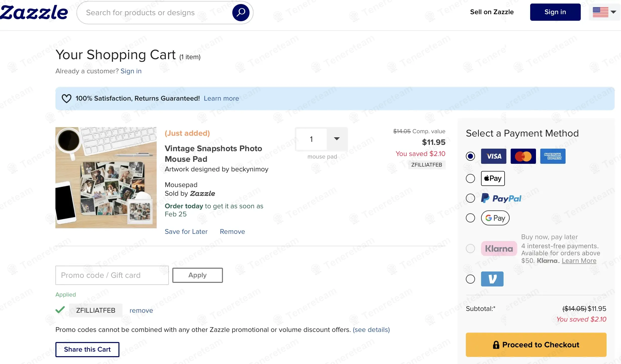Click Save for Later link
Image resolution: width=621 pixels, height=364 pixels.
pos(186,232)
